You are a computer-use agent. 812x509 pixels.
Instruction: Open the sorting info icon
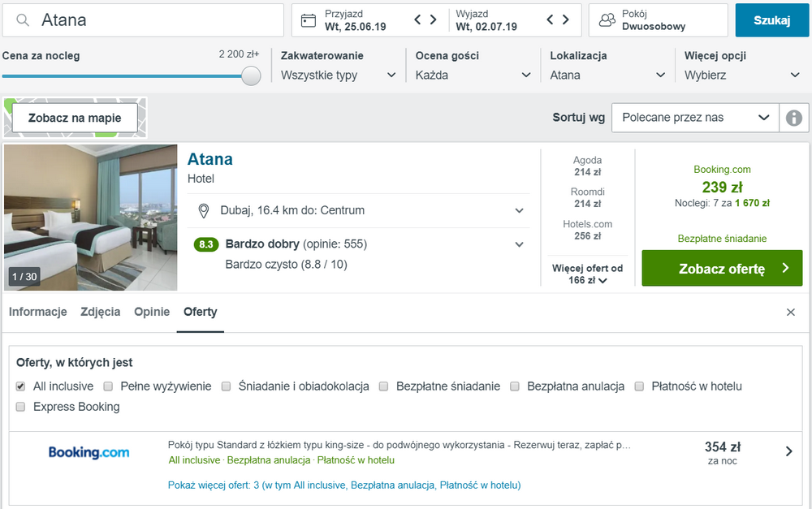pos(794,118)
